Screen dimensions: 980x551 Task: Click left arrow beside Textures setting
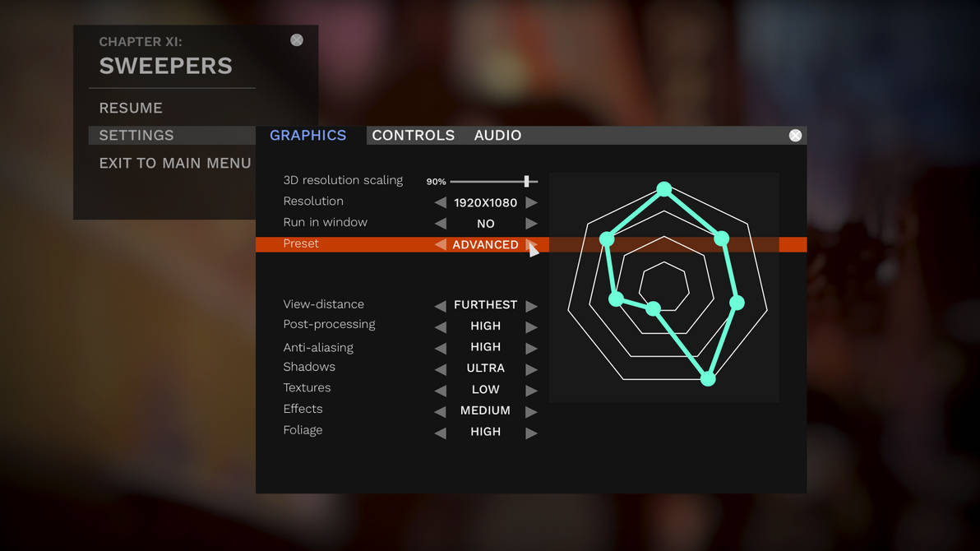pyautogui.click(x=440, y=390)
